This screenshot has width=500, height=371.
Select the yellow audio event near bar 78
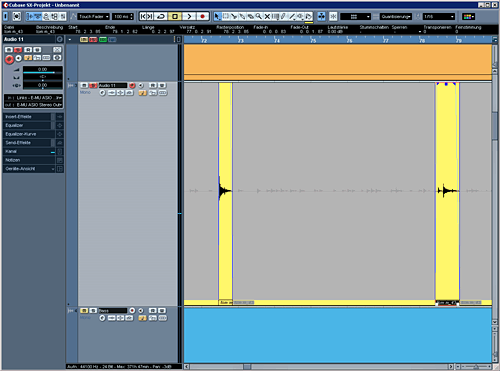pos(447,193)
